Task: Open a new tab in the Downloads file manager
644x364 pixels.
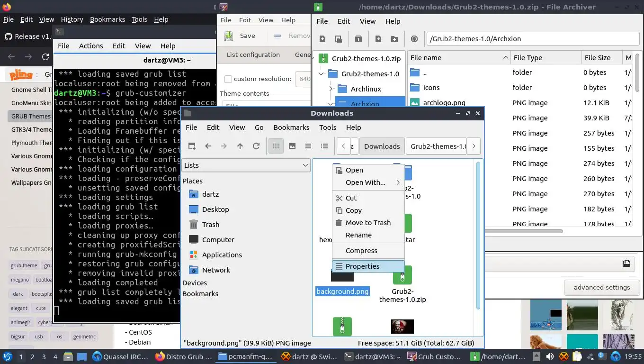Action: [192, 146]
